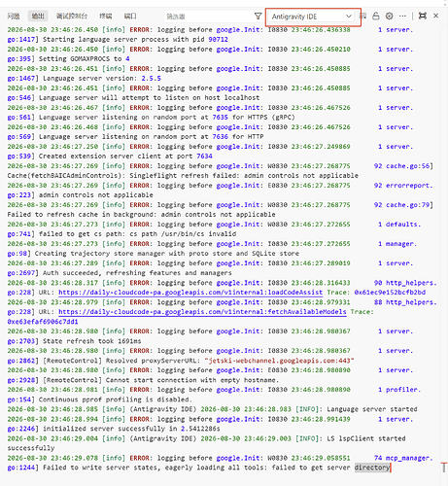Viewport: 448px width, 486px height.
Task: Click "cache.go:79]" source reference
Action: pos(409,205)
